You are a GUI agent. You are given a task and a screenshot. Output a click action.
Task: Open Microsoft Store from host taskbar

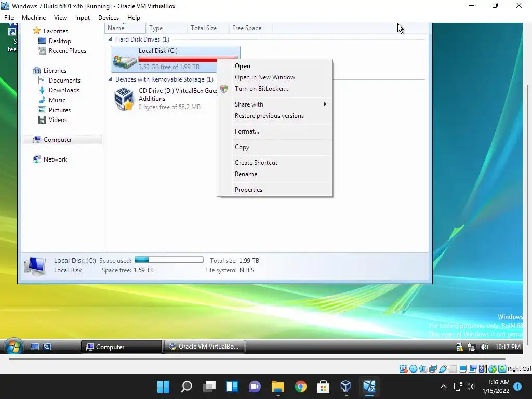[x=323, y=387]
